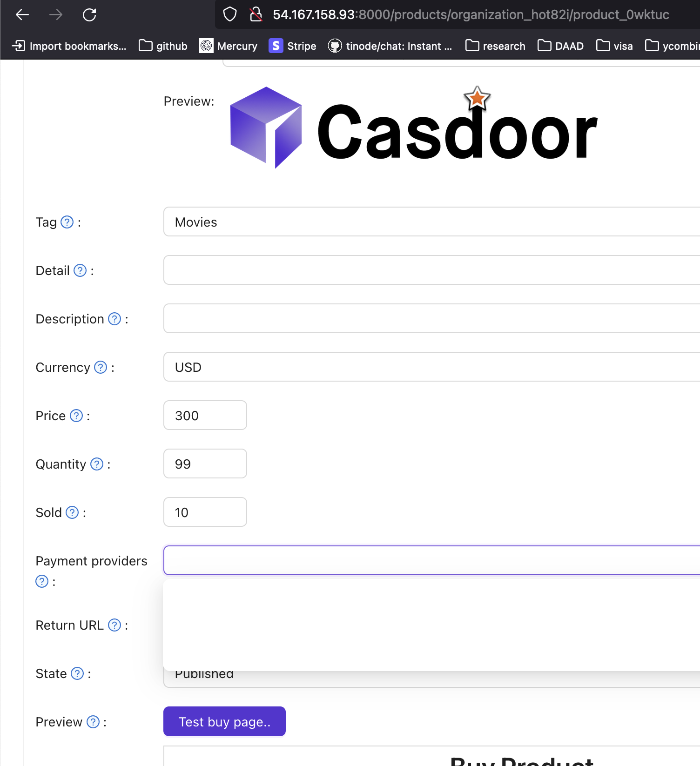This screenshot has height=766, width=700.
Task: Click the help icon beside Detail label
Action: click(x=81, y=271)
